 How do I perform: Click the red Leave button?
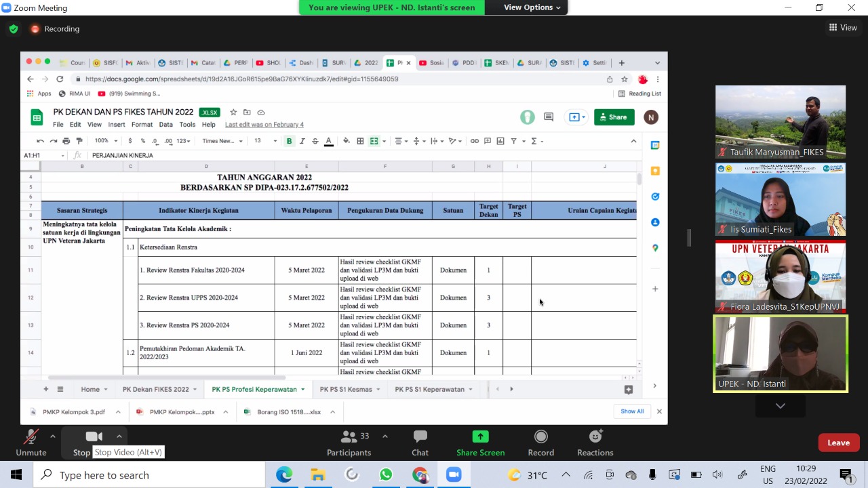pos(838,443)
